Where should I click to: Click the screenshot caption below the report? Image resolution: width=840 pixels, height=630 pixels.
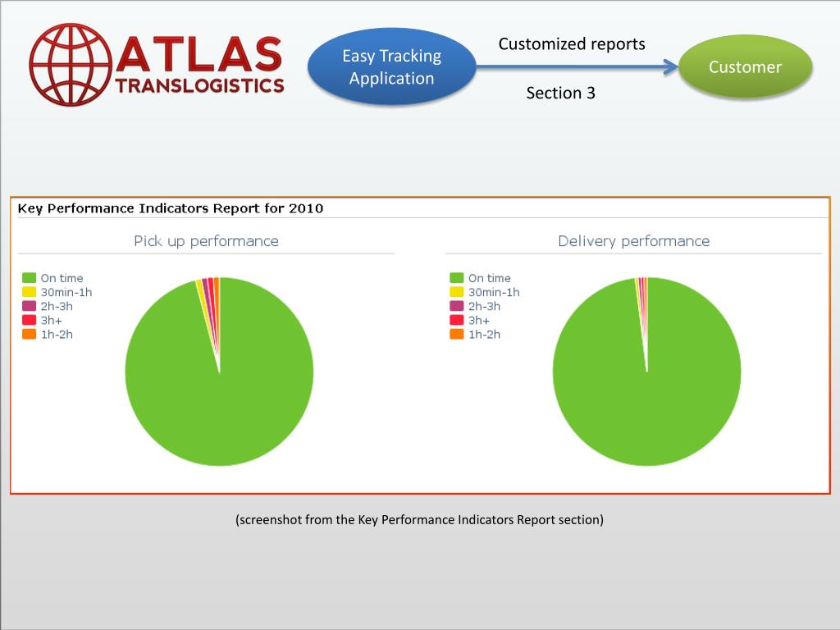coord(419,519)
